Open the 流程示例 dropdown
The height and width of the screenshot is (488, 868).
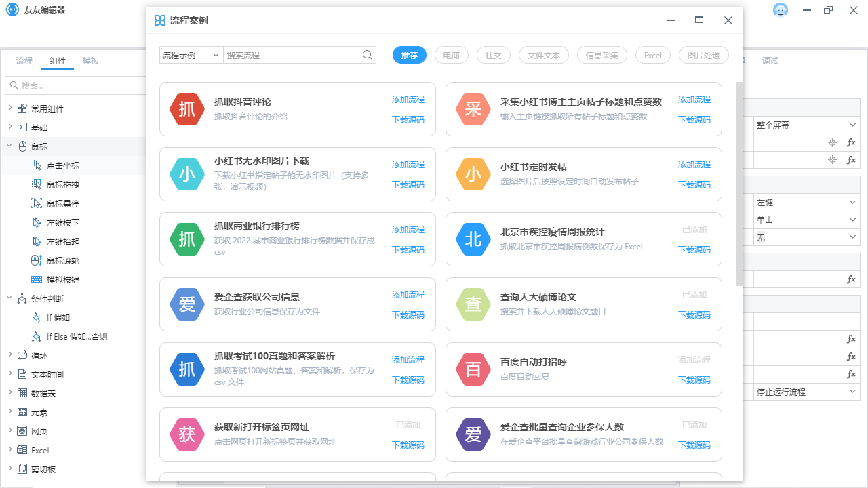pos(190,55)
